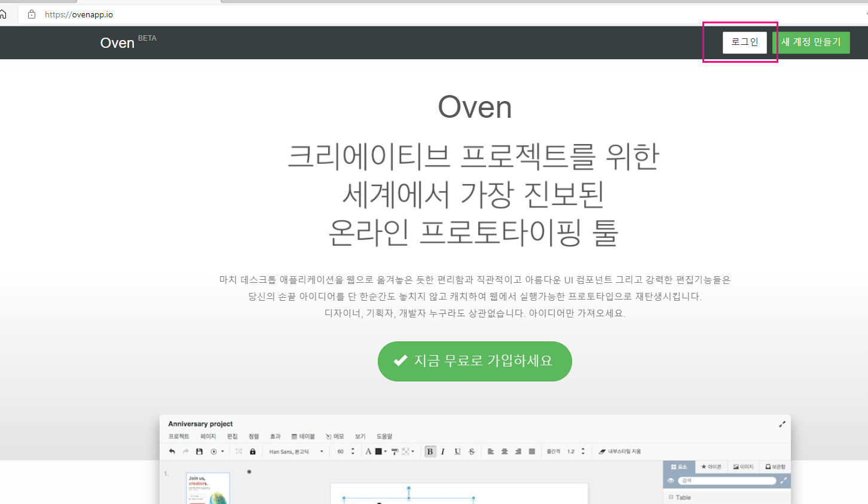Click the padlock icon in the toolbar
This screenshot has height=504, width=868.
pyautogui.click(x=253, y=451)
